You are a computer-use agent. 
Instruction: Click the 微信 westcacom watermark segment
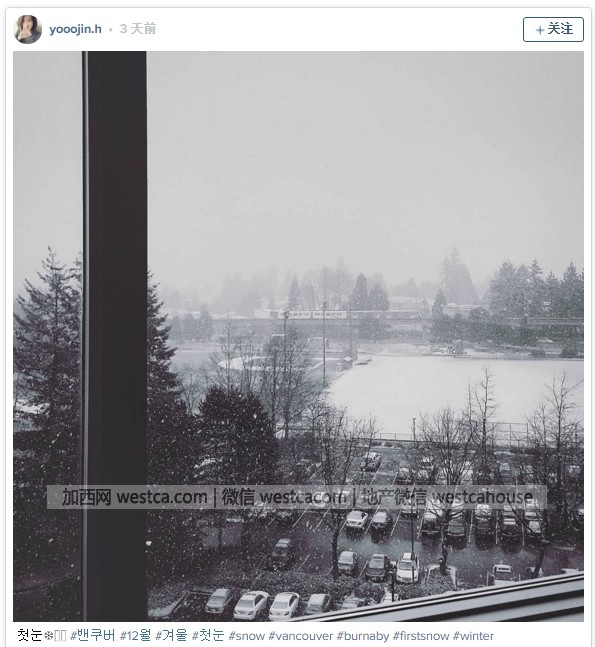[284, 497]
